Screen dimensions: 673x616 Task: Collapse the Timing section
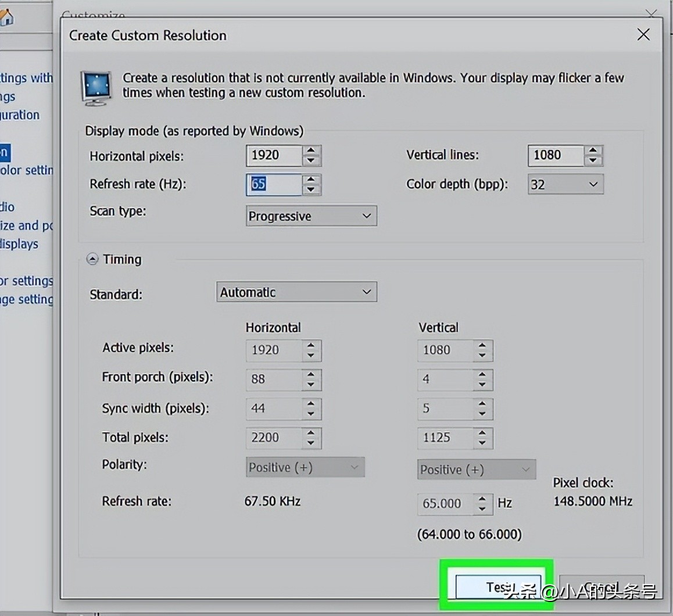92,259
